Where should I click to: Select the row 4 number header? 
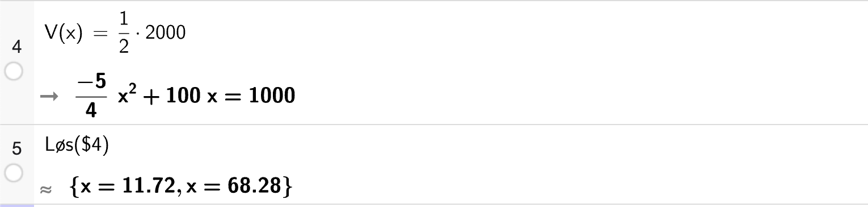tap(16, 47)
